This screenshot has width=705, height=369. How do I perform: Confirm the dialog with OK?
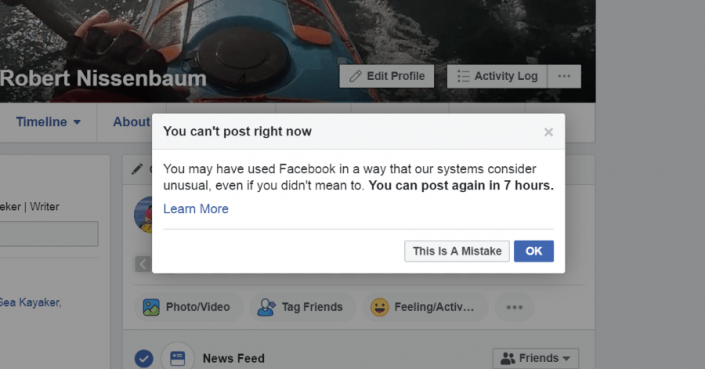coord(534,251)
